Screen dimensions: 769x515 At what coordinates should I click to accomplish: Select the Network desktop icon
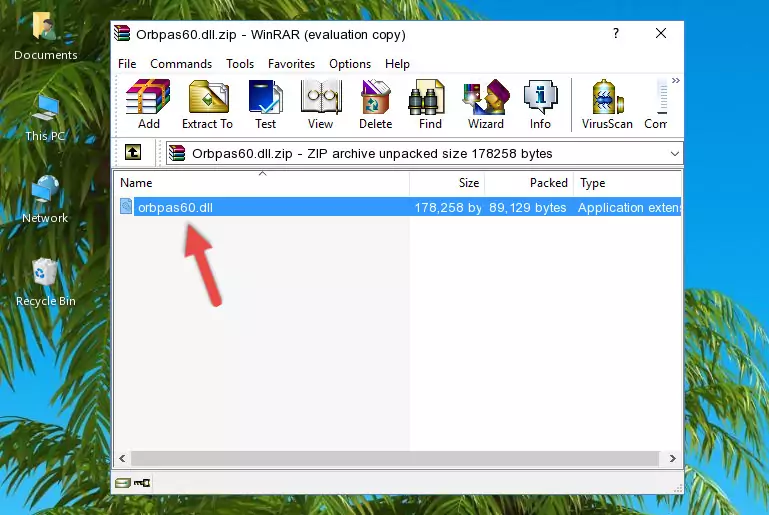coord(45,200)
